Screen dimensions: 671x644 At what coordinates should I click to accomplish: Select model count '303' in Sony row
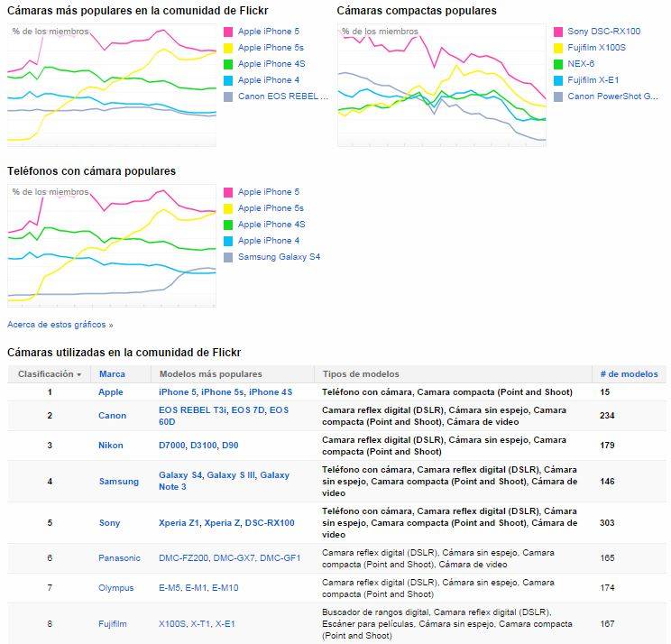click(x=607, y=523)
